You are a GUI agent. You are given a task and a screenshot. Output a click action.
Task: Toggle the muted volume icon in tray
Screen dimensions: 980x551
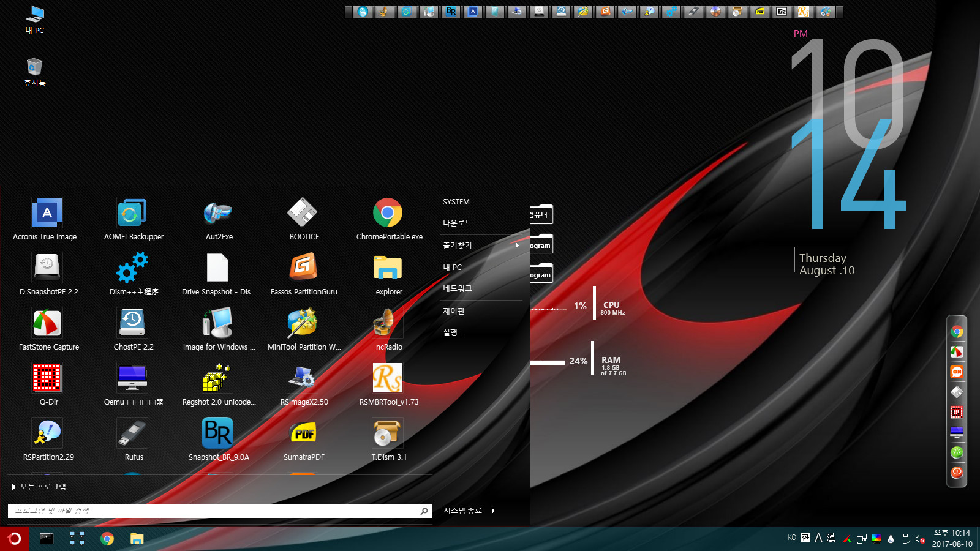[x=920, y=539]
